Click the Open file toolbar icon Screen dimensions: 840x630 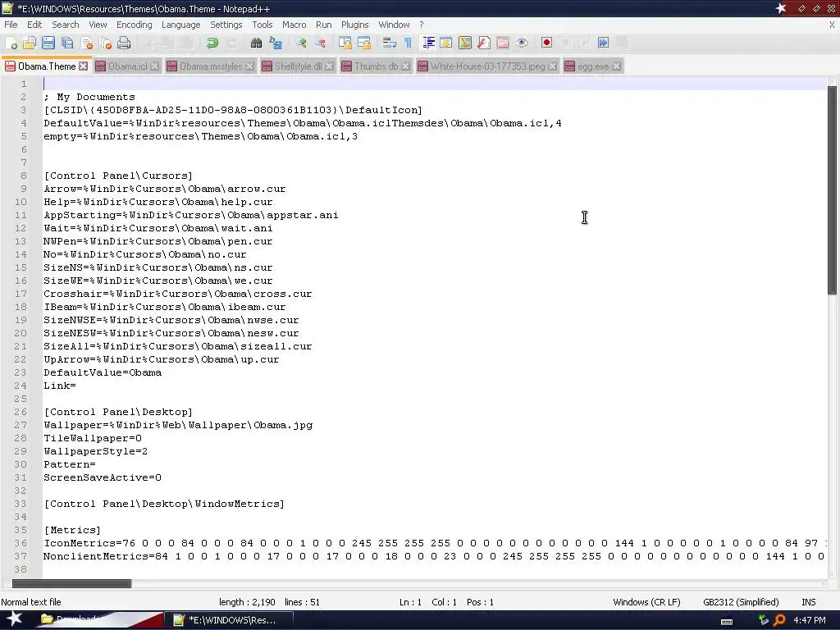click(x=30, y=43)
